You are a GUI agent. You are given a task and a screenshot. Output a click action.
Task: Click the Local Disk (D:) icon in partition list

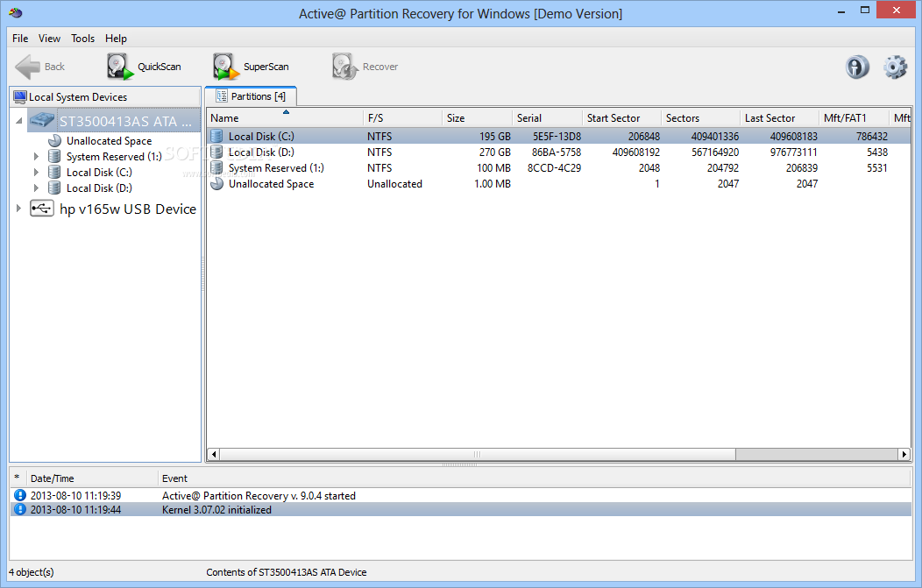click(217, 152)
